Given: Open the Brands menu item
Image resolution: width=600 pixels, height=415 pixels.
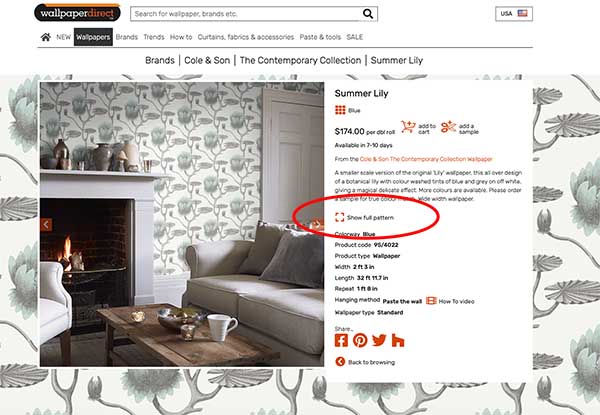Looking at the screenshot, I should [127, 37].
